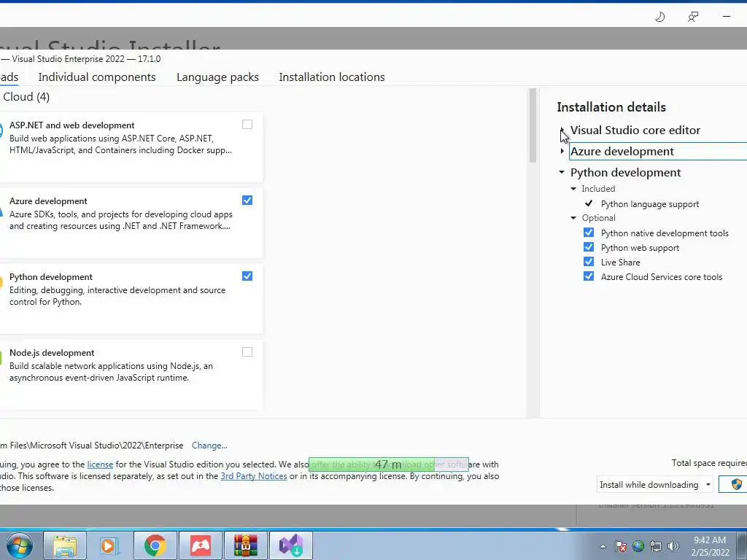Switch to the Individual components tab
Viewport: 747px width, 560px height.
pyautogui.click(x=97, y=77)
